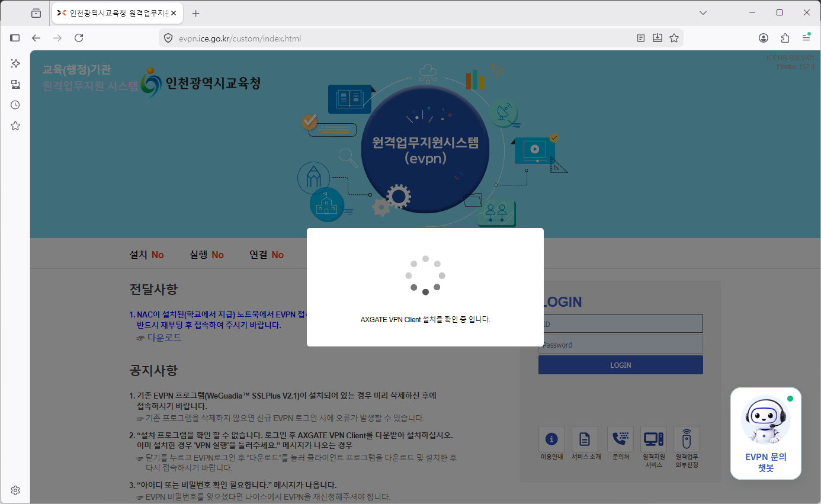Open the EVPN 문의 챗봇 widget
Screen dimensions: 821x504
click(765, 434)
